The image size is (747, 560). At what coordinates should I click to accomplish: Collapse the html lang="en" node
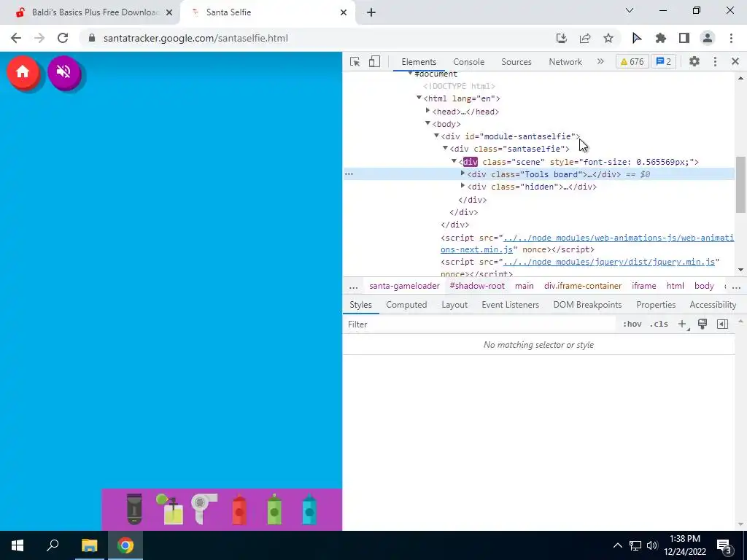pyautogui.click(x=419, y=98)
